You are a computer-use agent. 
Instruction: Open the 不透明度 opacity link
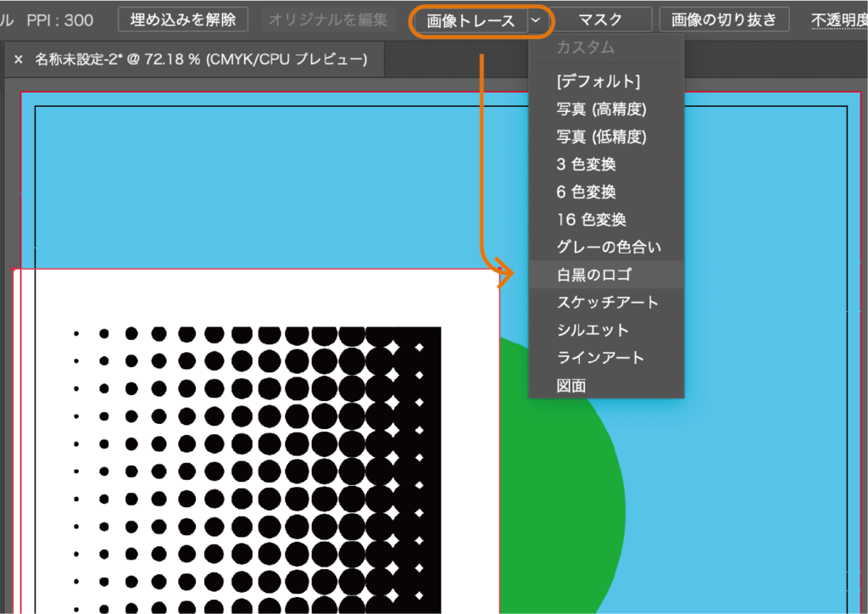click(x=840, y=20)
